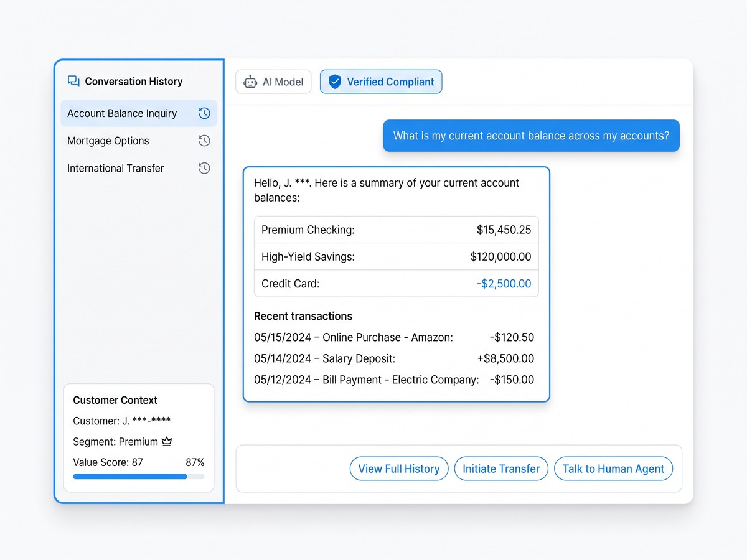Image resolution: width=747 pixels, height=560 pixels.
Task: Click the $15,450.25 checking amount
Action: point(504,230)
